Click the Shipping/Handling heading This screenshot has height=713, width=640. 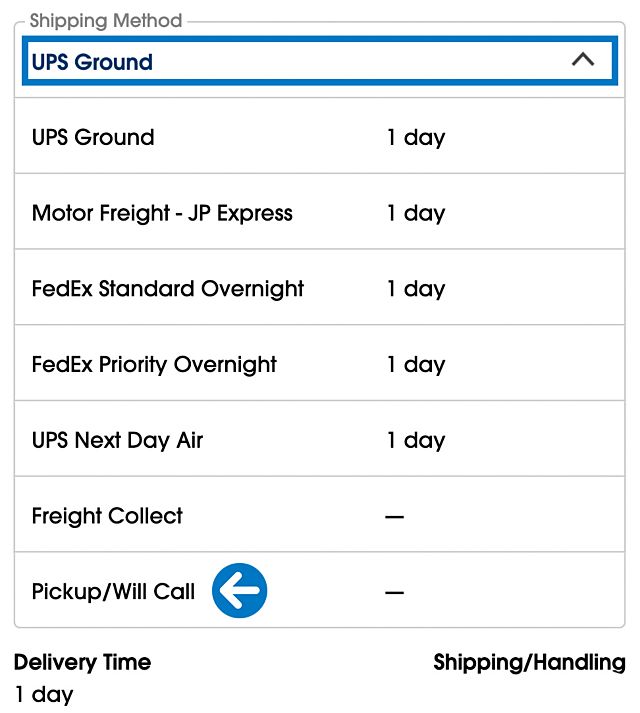(529, 662)
